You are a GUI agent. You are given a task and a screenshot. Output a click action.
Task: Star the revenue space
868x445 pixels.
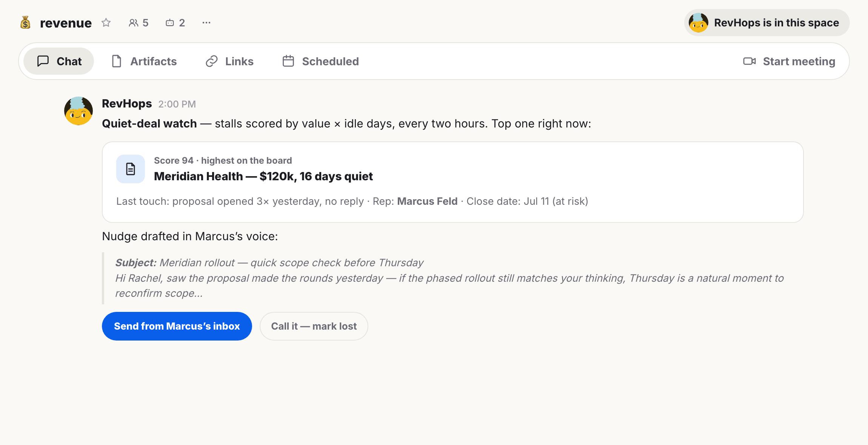click(106, 23)
